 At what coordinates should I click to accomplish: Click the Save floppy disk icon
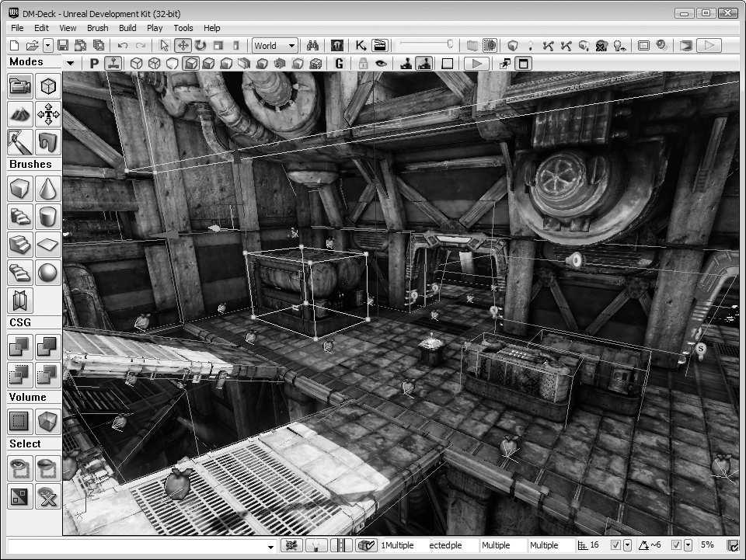click(x=63, y=46)
